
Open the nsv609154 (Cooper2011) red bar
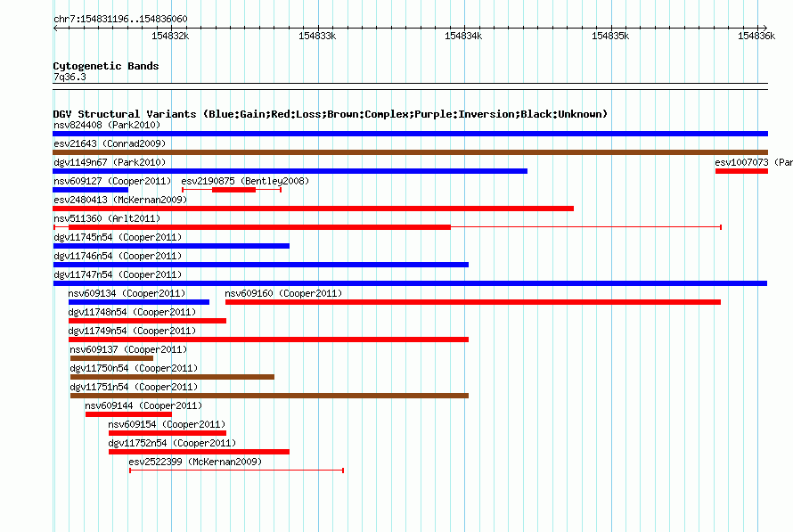(168, 433)
